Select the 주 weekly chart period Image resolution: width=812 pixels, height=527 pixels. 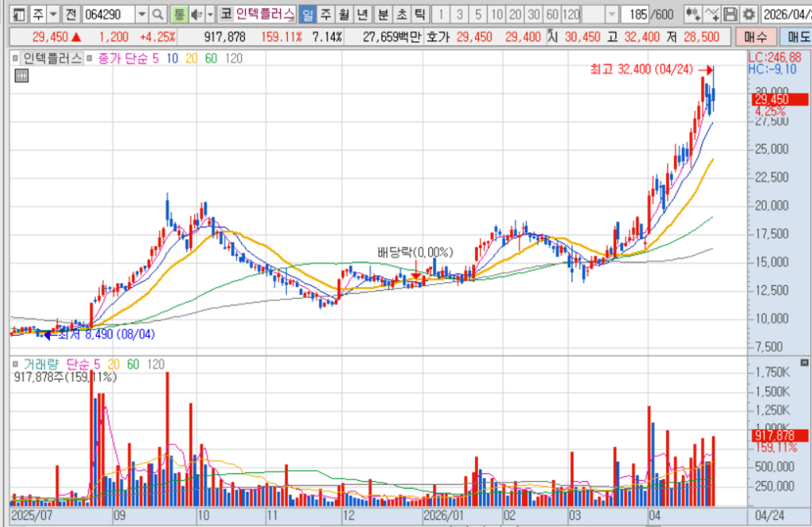[x=326, y=14]
